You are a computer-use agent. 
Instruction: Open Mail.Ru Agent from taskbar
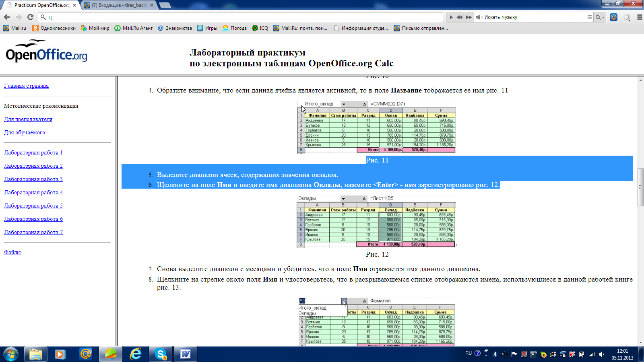[x=85, y=354]
